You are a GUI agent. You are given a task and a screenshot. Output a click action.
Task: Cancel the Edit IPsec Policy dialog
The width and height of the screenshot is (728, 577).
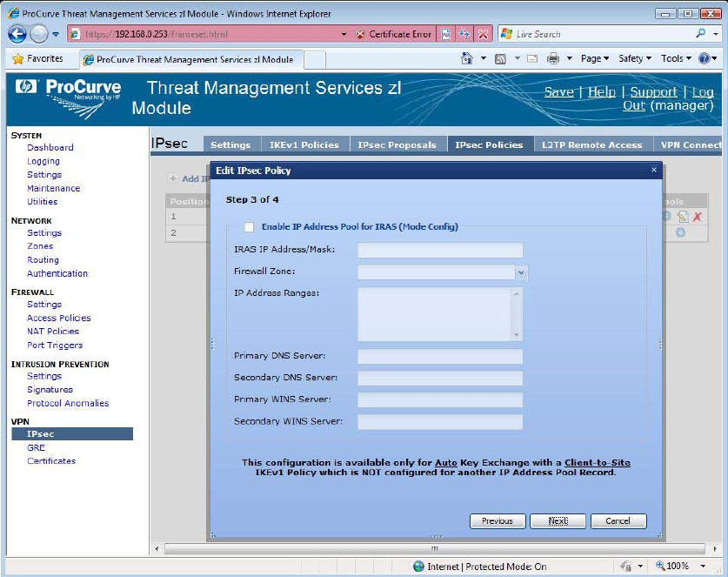coord(618,520)
